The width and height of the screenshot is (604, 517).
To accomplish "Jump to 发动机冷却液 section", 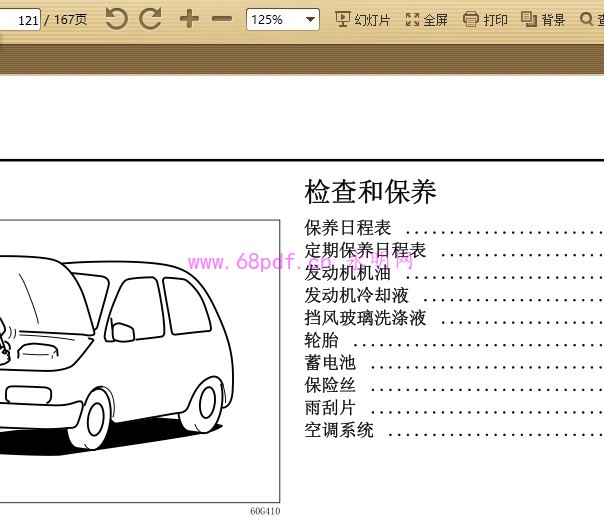I will (x=357, y=295).
